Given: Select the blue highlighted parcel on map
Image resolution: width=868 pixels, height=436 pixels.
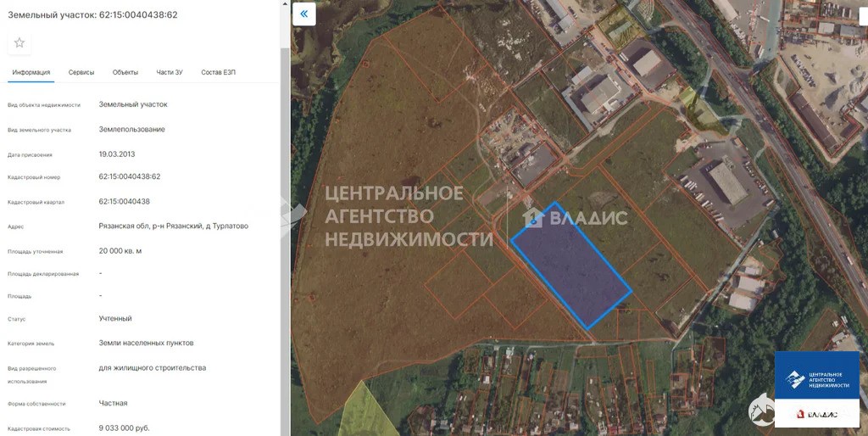Looking at the screenshot, I should (x=570, y=266).
